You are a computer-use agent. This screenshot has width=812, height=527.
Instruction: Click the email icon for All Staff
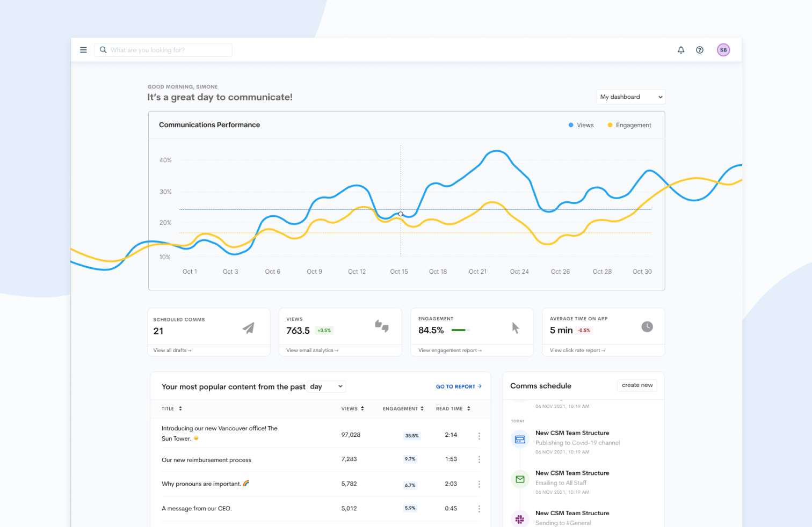[520, 479]
